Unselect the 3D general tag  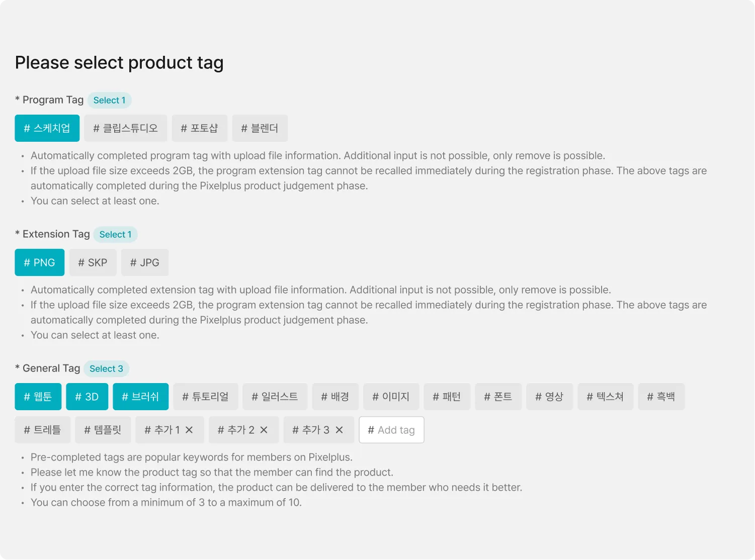pyautogui.click(x=87, y=397)
